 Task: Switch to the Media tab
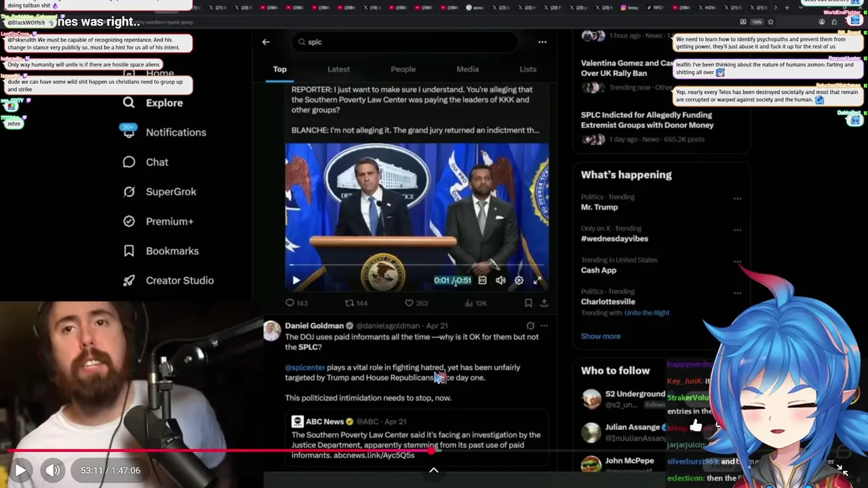point(467,69)
